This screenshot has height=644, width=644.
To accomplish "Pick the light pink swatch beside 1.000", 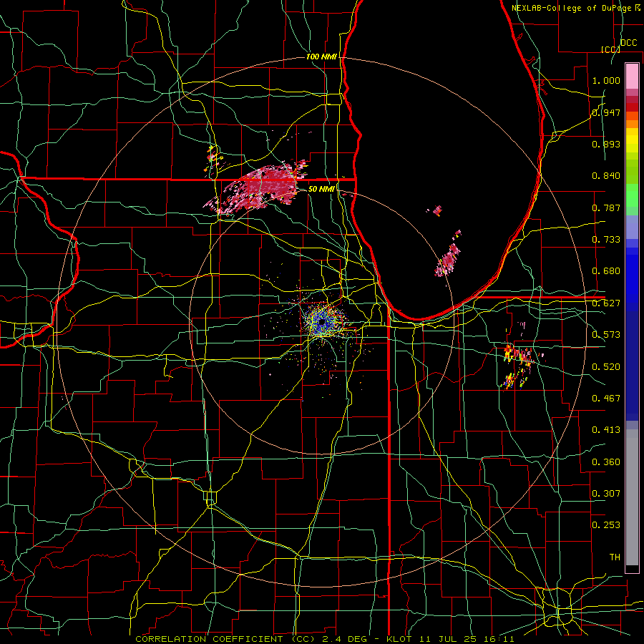I will tap(632, 77).
